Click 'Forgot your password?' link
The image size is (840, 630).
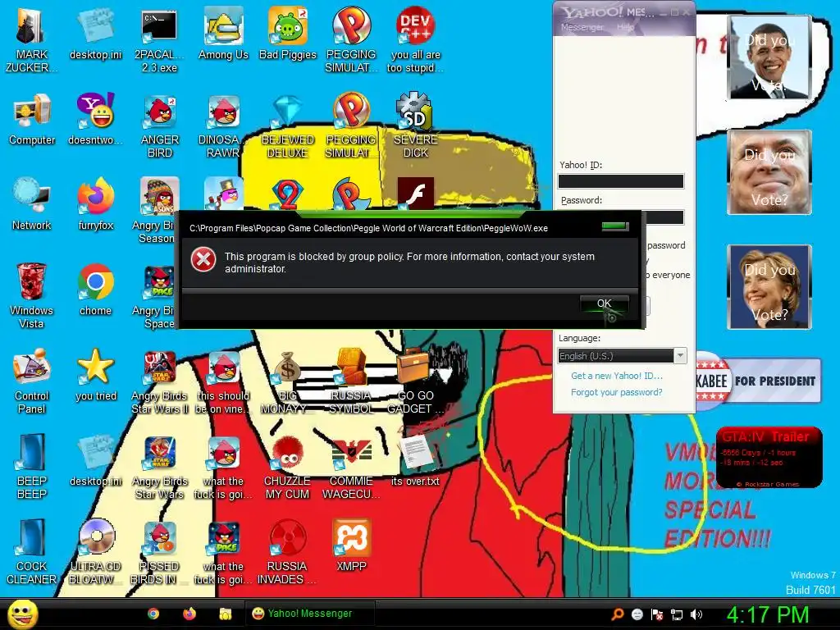click(617, 392)
